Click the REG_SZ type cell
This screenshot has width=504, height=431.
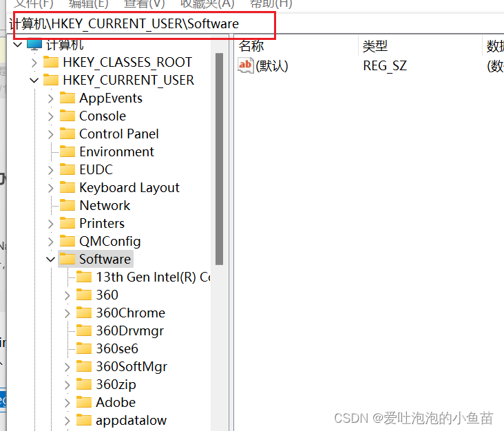click(x=385, y=66)
